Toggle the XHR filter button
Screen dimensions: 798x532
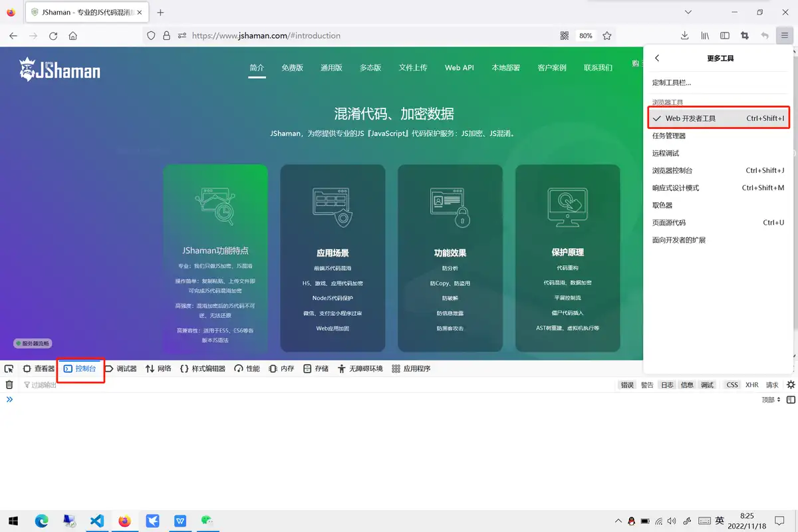click(752, 385)
